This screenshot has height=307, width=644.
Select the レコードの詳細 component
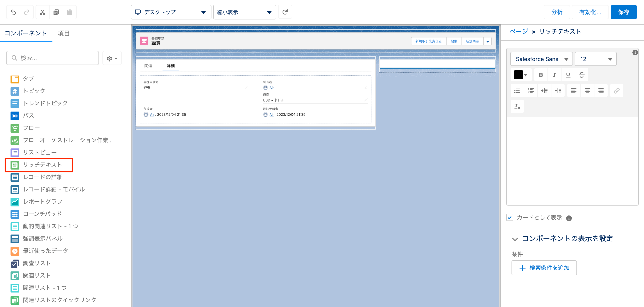pos(36,177)
